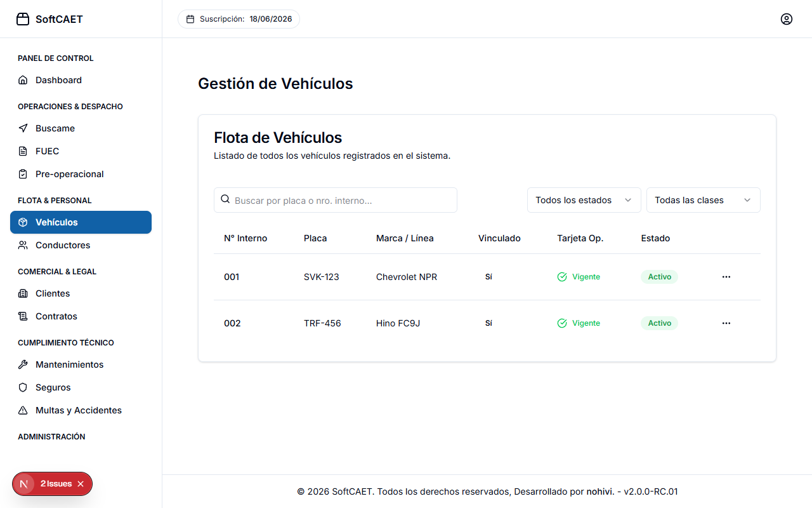This screenshot has height=508, width=812.
Task: Click the Estado column header
Action: point(655,238)
